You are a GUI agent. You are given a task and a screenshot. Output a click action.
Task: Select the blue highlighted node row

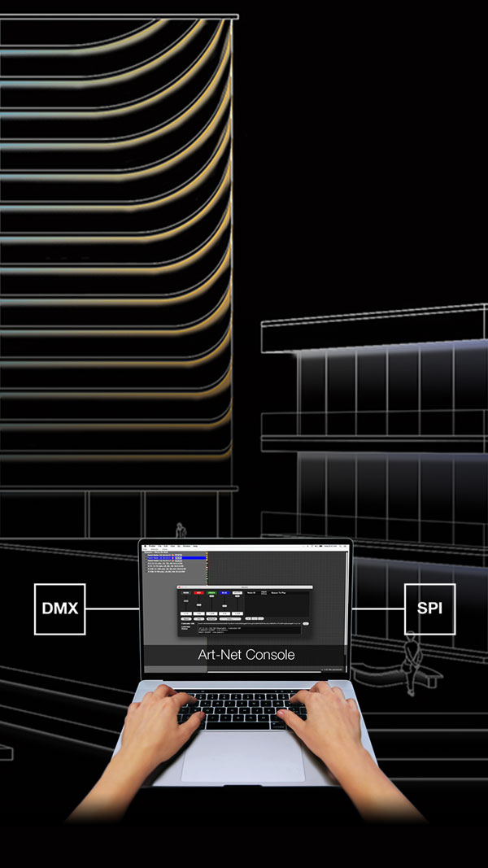175,558
